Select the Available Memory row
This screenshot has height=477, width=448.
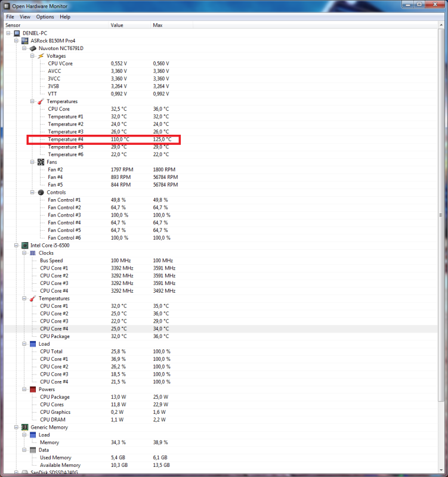tap(220, 466)
